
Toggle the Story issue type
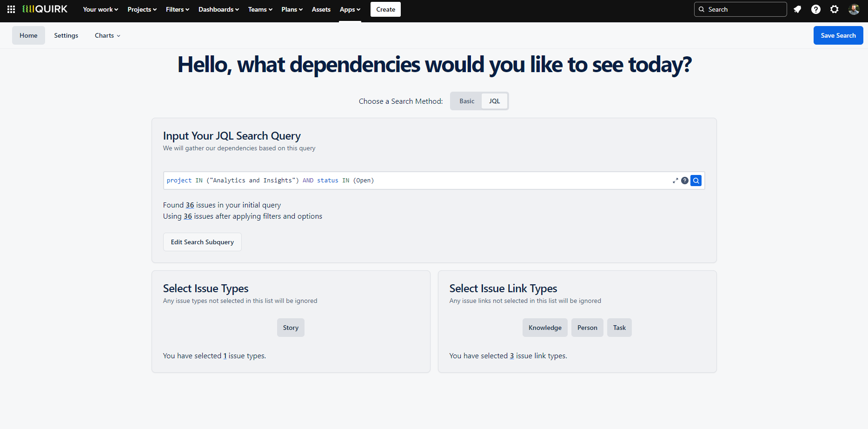(291, 328)
